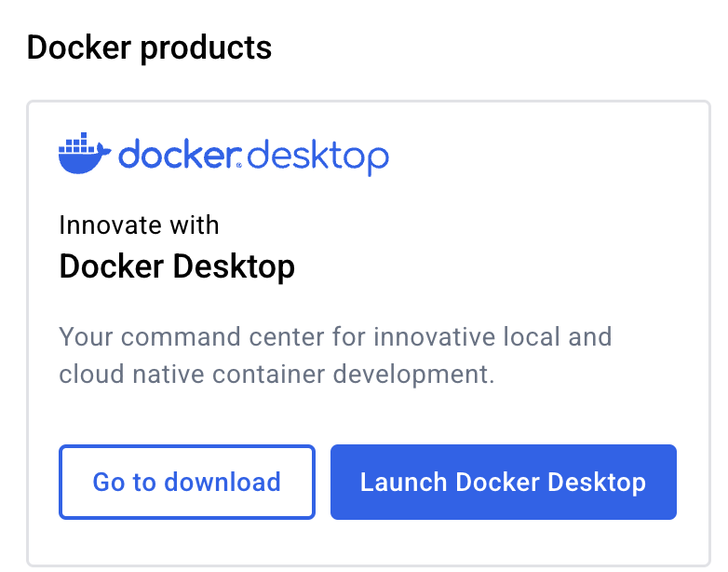The width and height of the screenshot is (728, 572).
Task: Select the 'Docker products' section heading
Action: [149, 48]
